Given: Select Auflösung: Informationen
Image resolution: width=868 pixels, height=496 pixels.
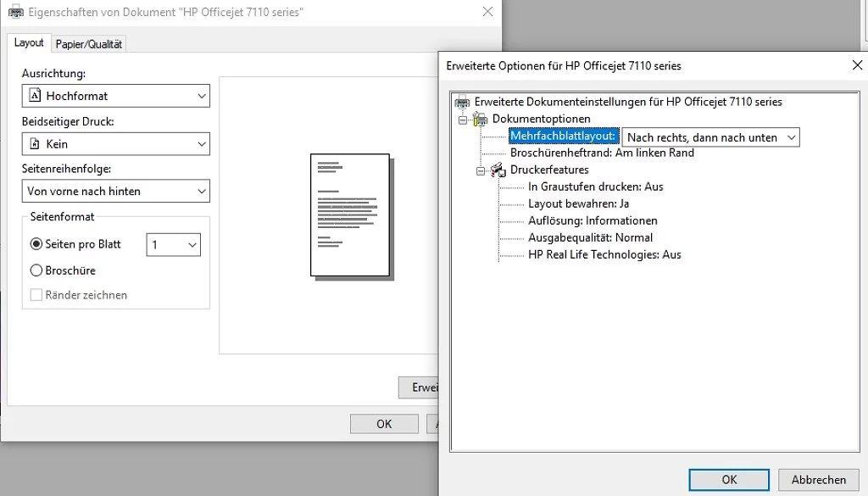Looking at the screenshot, I should [x=593, y=221].
